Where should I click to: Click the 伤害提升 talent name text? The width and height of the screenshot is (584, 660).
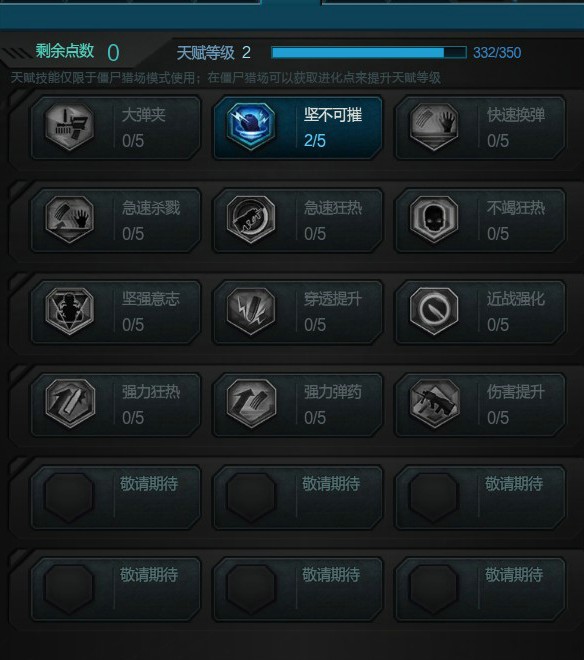click(516, 392)
